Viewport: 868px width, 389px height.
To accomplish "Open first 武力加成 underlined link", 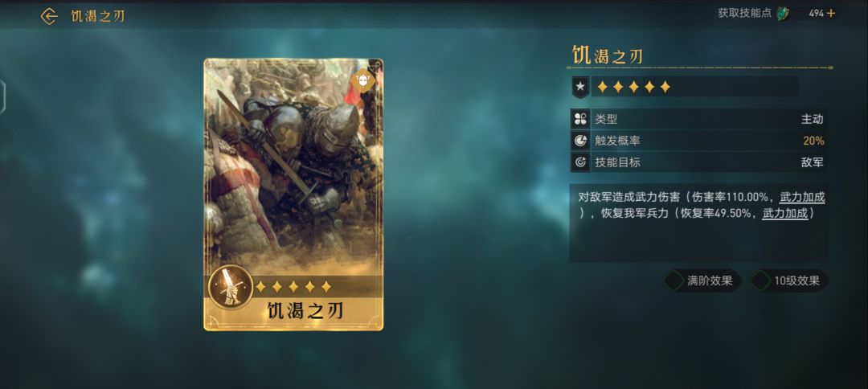I will (802, 197).
